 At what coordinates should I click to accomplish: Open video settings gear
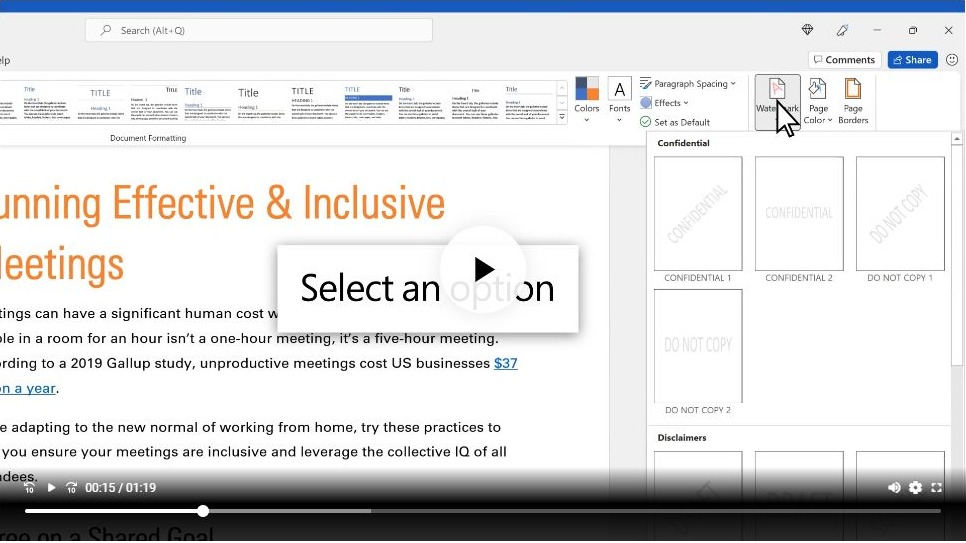coord(915,488)
